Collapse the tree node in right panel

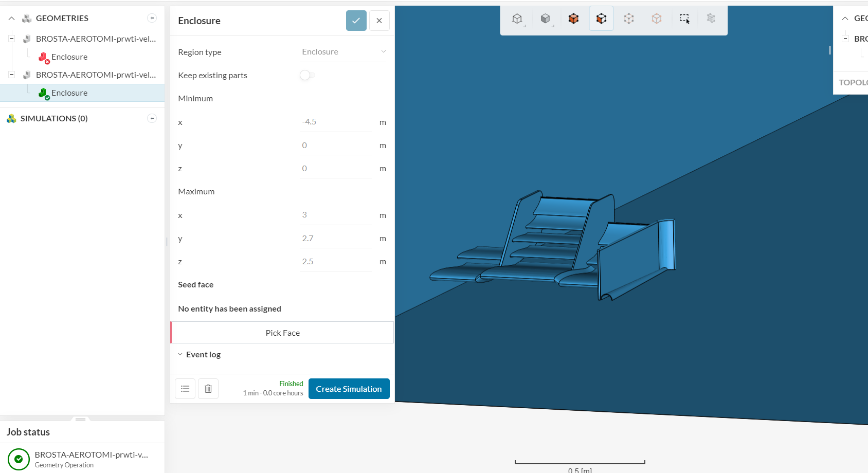point(845,39)
